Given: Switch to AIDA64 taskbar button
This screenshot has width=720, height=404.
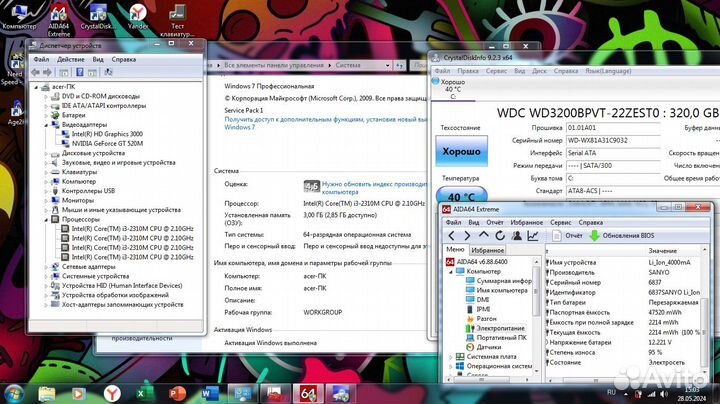Looking at the screenshot, I should coord(308,394).
